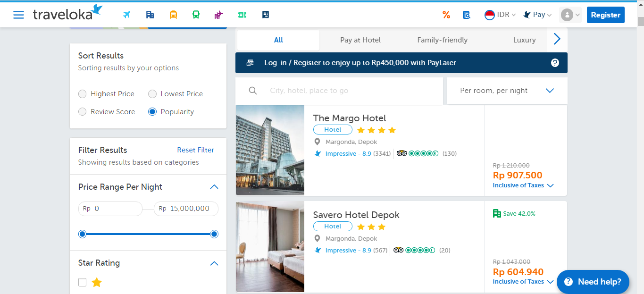Click the Register button
This screenshot has height=294, width=644.
(605, 15)
